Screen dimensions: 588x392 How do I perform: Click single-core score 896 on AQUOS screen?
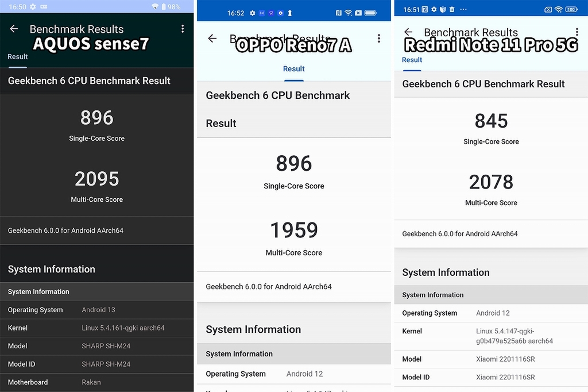(x=96, y=117)
